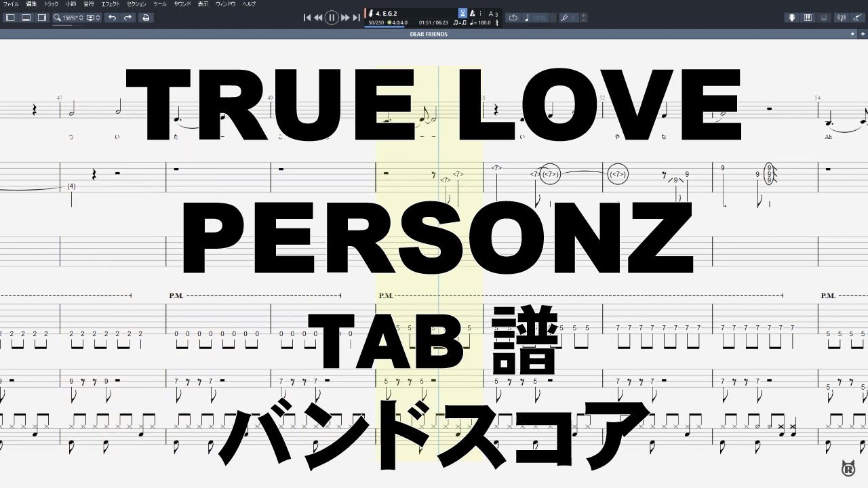Toggle the loop playback button
The width and height of the screenshot is (868, 488).
(513, 18)
